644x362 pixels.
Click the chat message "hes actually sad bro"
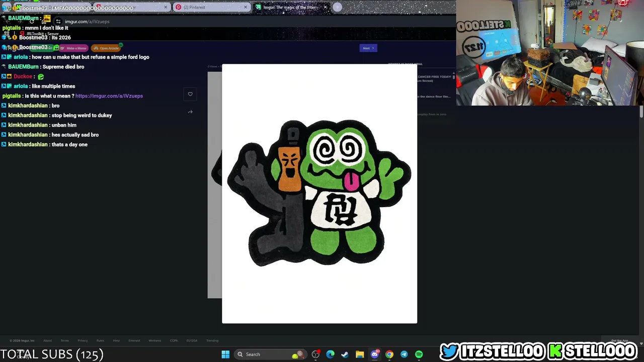[75, 135]
